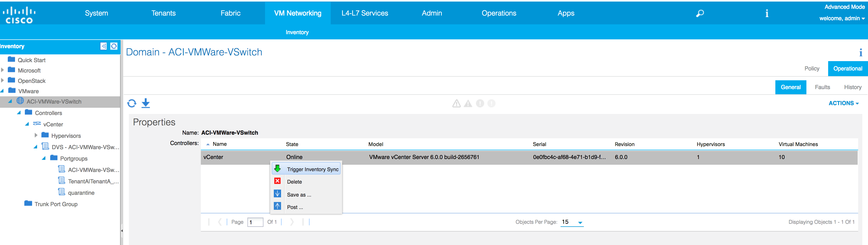Image resolution: width=868 pixels, height=245 pixels.
Task: Click the minor fault circle icon
Action: (480, 103)
